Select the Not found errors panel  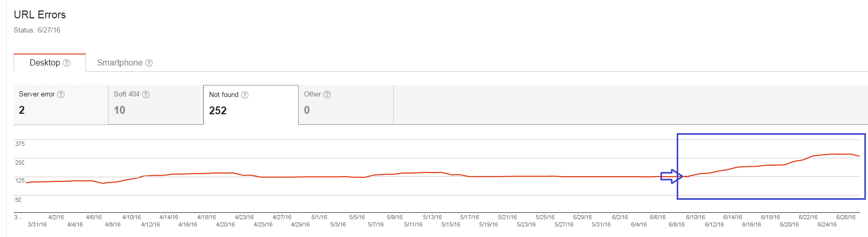click(x=251, y=105)
